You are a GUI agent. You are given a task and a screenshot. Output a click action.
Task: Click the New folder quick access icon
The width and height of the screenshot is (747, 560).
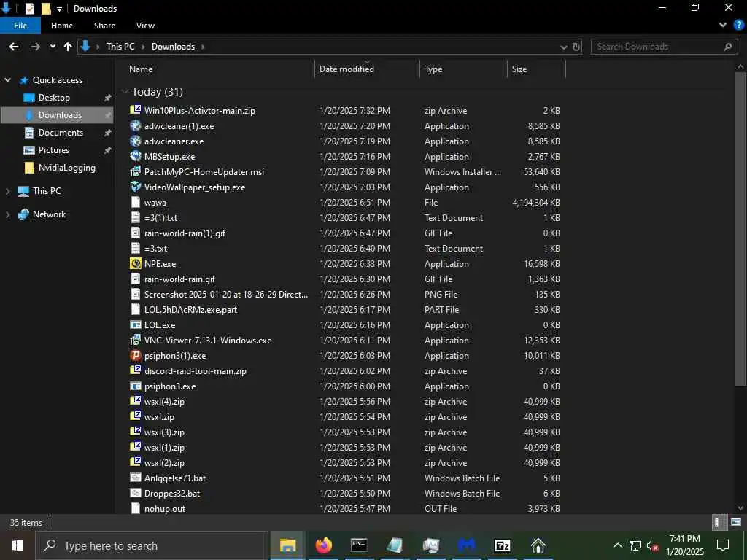46,9
